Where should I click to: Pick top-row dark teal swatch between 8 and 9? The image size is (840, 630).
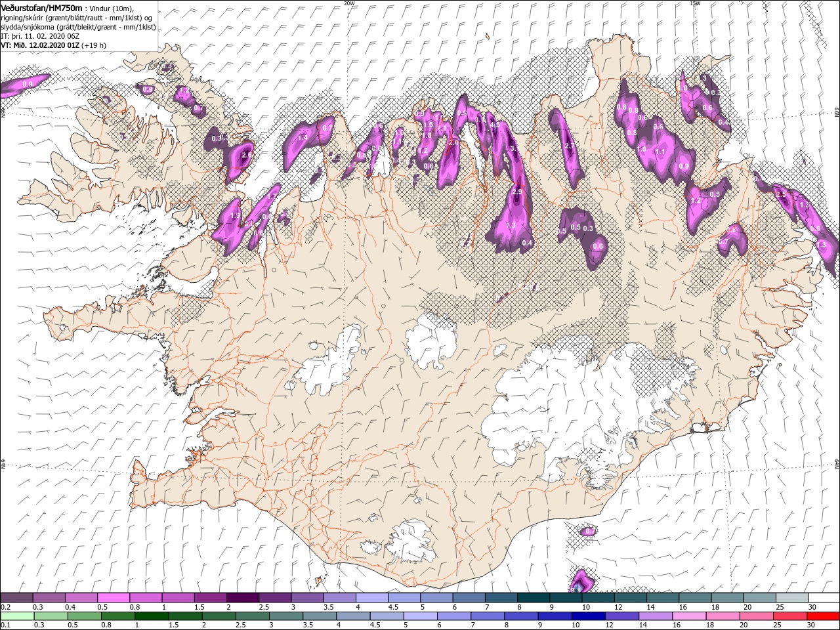(532, 598)
